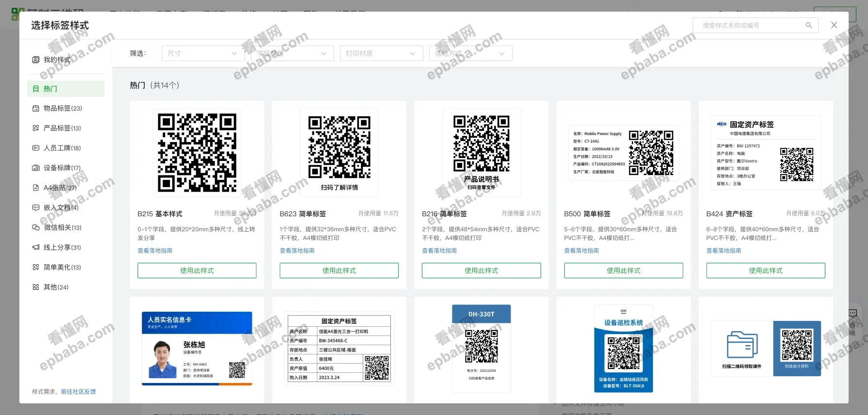Click the 人员工牌 category icon
Viewport: 868px width, 415px height.
pos(35,148)
